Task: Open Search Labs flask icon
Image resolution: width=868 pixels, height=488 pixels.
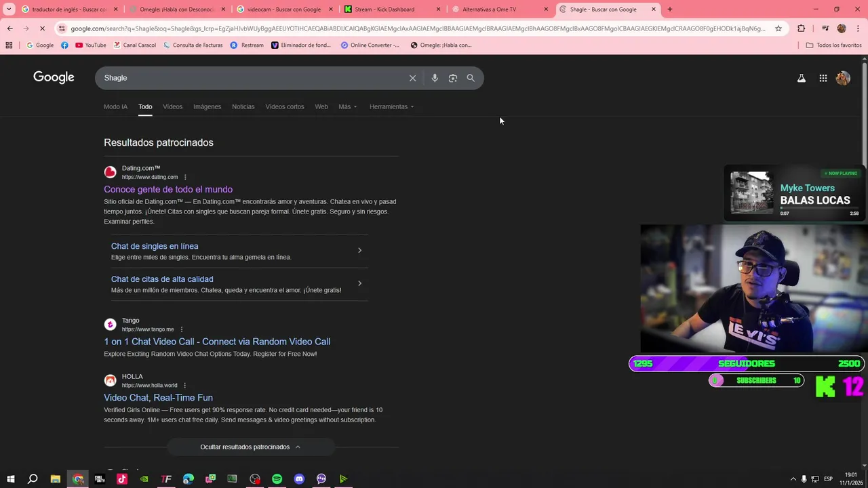Action: pyautogui.click(x=802, y=78)
